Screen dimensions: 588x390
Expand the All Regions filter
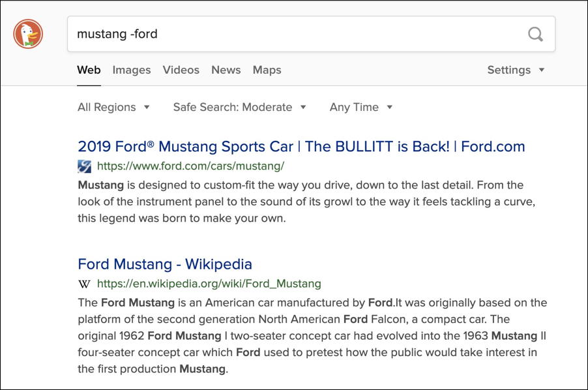click(113, 107)
